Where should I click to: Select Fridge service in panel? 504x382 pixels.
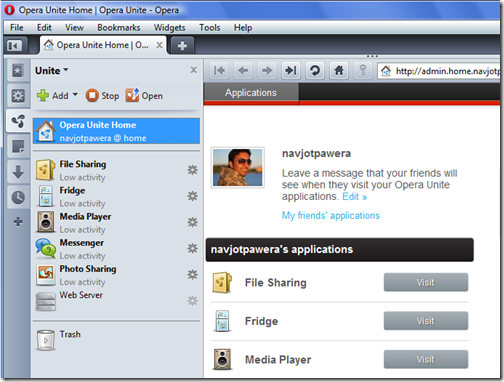tap(116, 197)
